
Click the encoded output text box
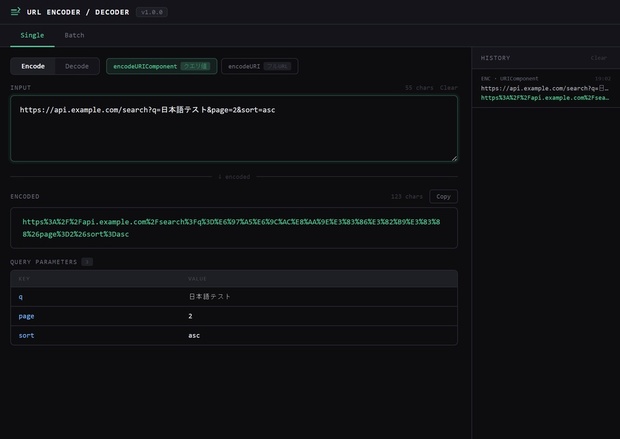(234, 228)
